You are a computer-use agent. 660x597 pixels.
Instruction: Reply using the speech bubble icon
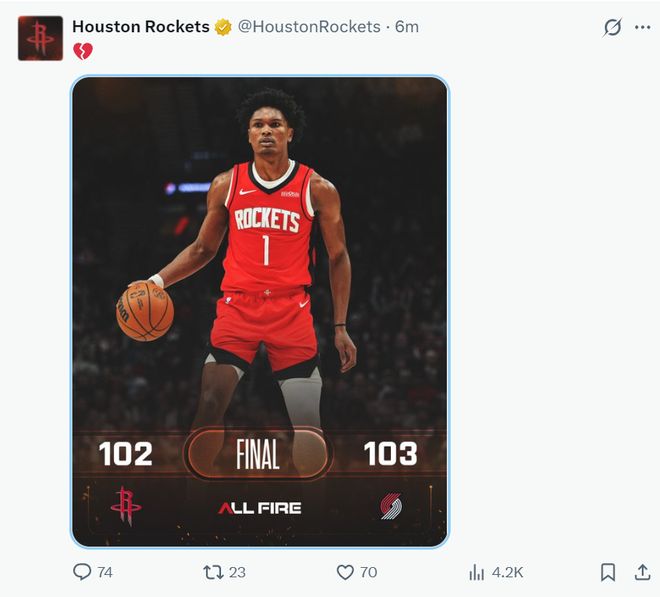82,572
